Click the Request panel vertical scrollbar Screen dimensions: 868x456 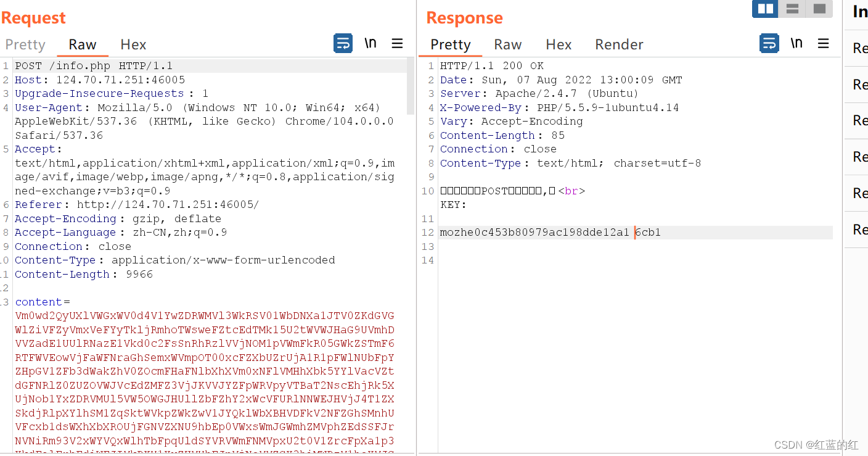pos(411,86)
